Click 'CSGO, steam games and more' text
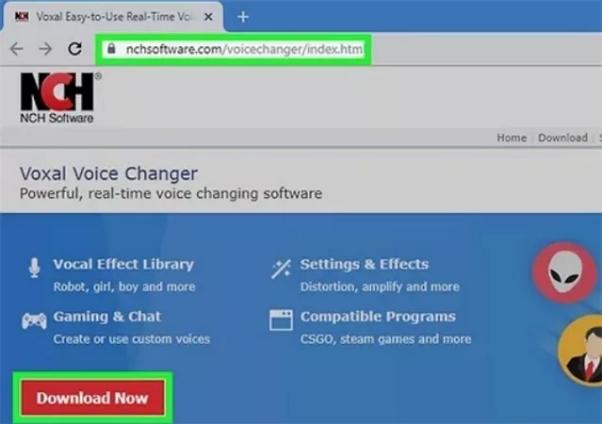602x424 pixels. tap(386, 339)
